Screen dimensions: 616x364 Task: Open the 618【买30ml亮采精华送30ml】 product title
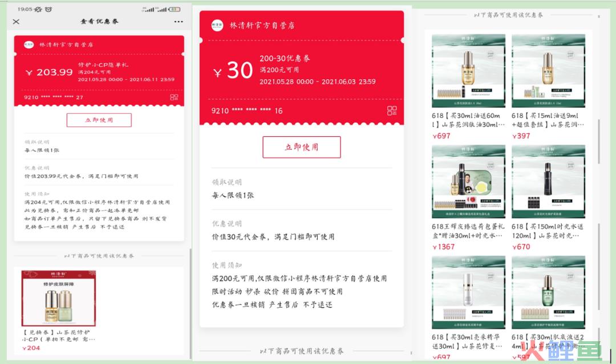(468, 342)
